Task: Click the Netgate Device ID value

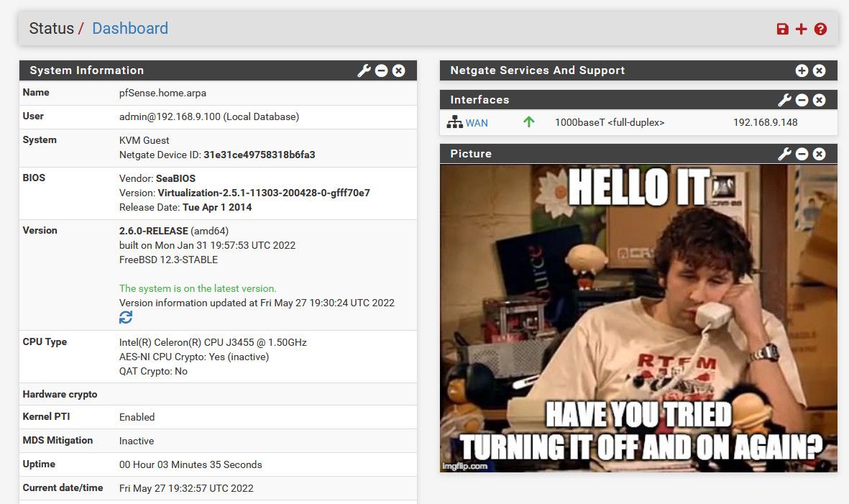Action: (260, 155)
